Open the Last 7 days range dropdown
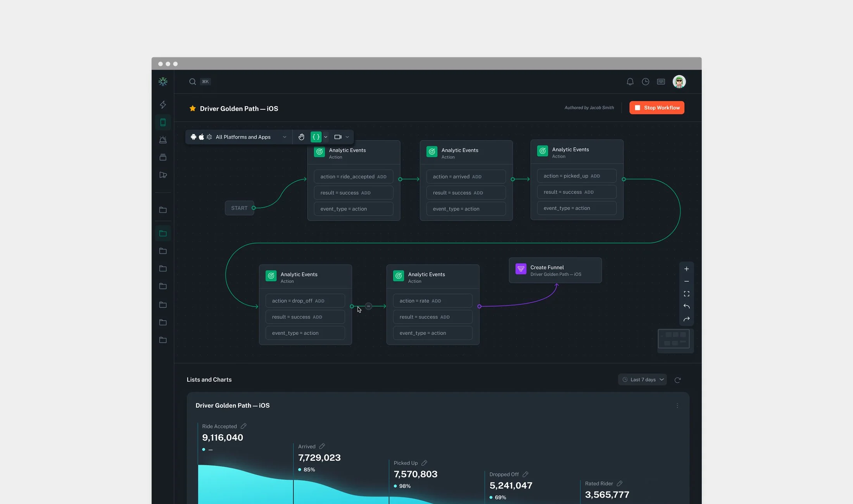The image size is (853, 504). 642,380
